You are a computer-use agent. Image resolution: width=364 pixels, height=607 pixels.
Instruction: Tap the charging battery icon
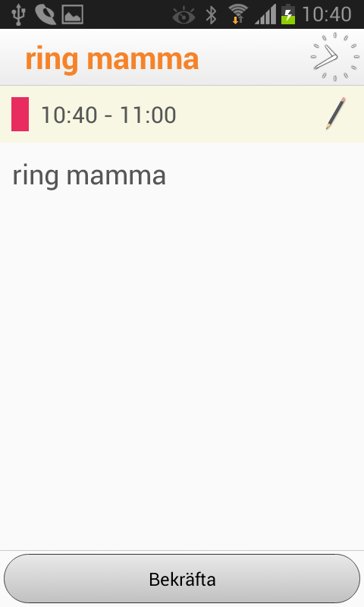point(288,14)
